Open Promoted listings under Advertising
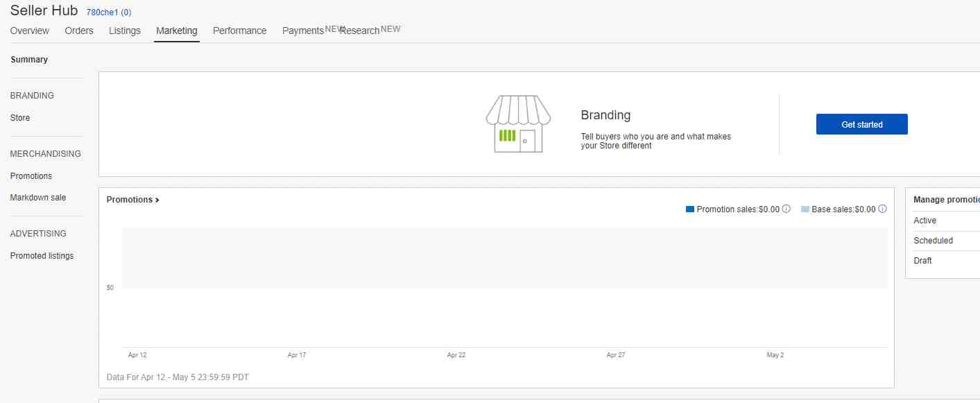Viewport: 980px width, 403px height. pyautogui.click(x=42, y=256)
